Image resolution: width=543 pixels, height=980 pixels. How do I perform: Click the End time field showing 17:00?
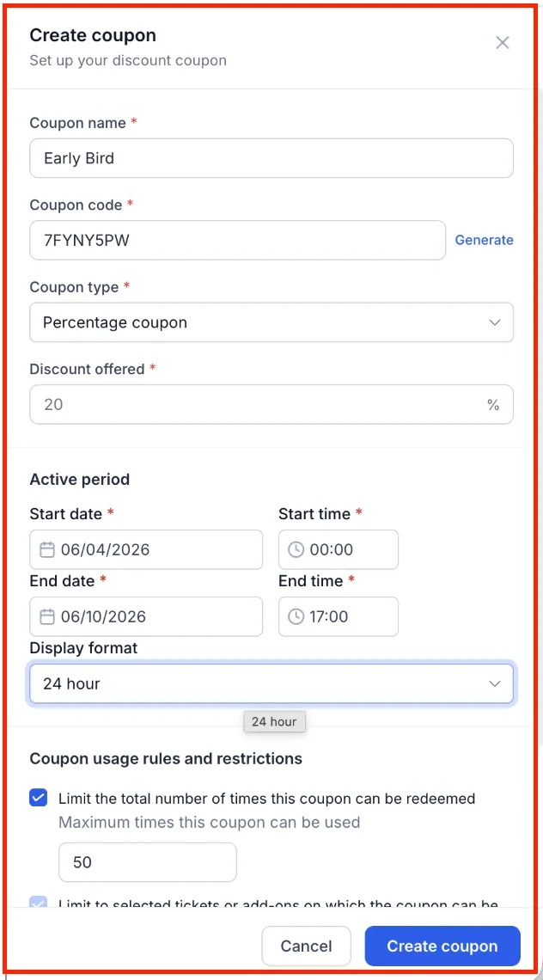[339, 617]
